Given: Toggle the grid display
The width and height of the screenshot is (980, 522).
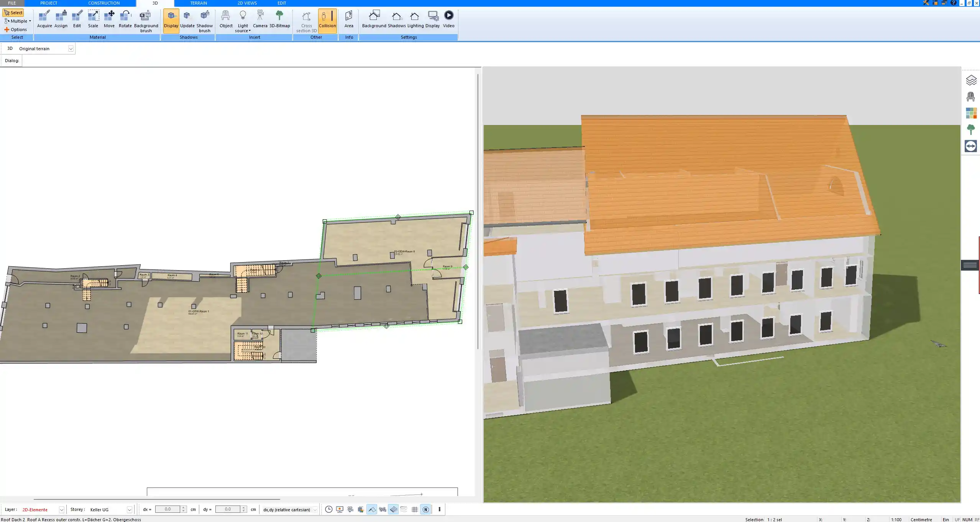Looking at the screenshot, I should pos(414,509).
